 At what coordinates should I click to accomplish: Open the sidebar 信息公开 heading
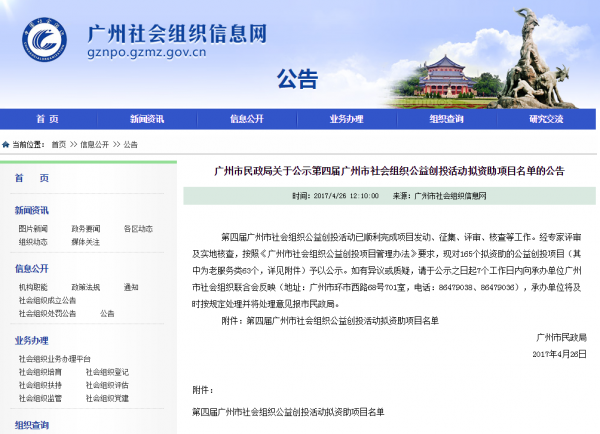tap(32, 269)
